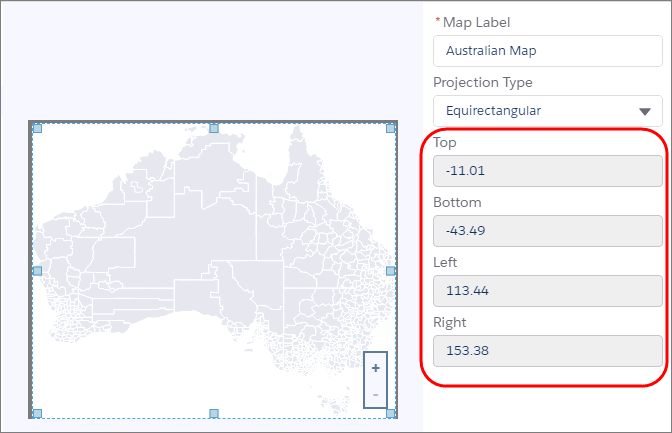Screen dimensions: 672x433
Task: Grab the bottom-left map selection handle
Action: click(x=37, y=413)
